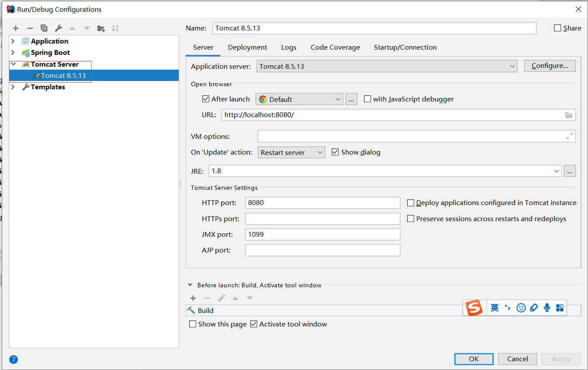Switch to the Server tab
Screen dimensions: 588x370
pos(203,47)
